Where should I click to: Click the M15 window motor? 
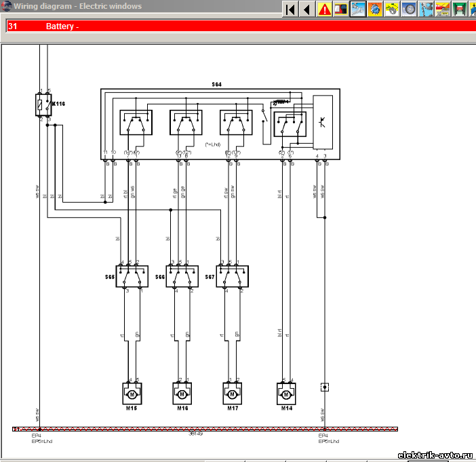132,393
